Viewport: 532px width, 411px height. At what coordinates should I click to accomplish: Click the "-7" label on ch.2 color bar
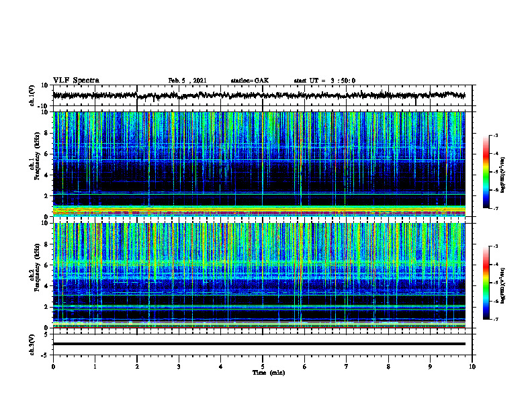click(496, 320)
